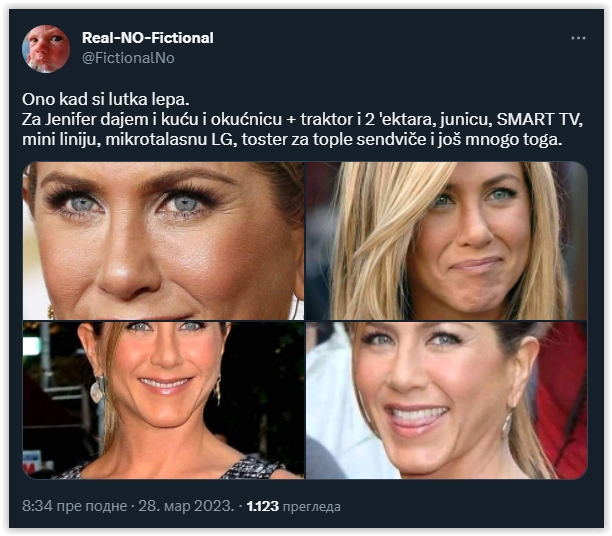This screenshot has height=536, width=612.
Task: Open the Real-NO-Fictional profile avatar
Action: pyautogui.click(x=46, y=48)
